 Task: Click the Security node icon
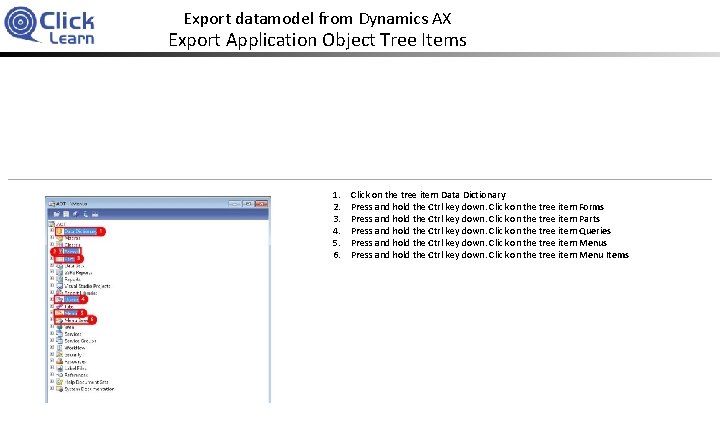coord(59,355)
